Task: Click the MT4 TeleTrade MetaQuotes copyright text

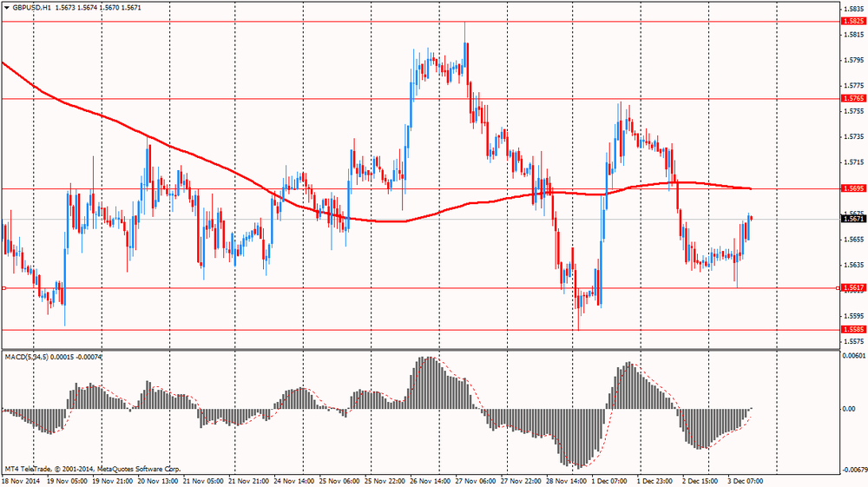Action: 93,469
